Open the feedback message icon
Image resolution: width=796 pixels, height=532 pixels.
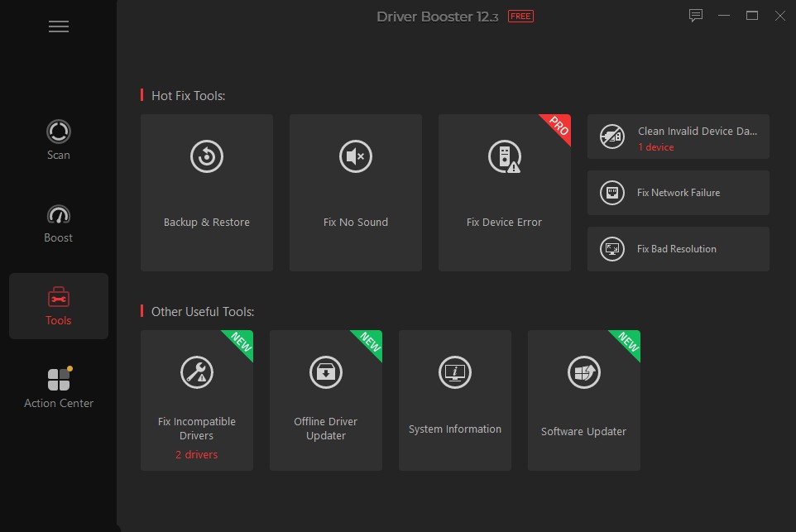click(695, 15)
